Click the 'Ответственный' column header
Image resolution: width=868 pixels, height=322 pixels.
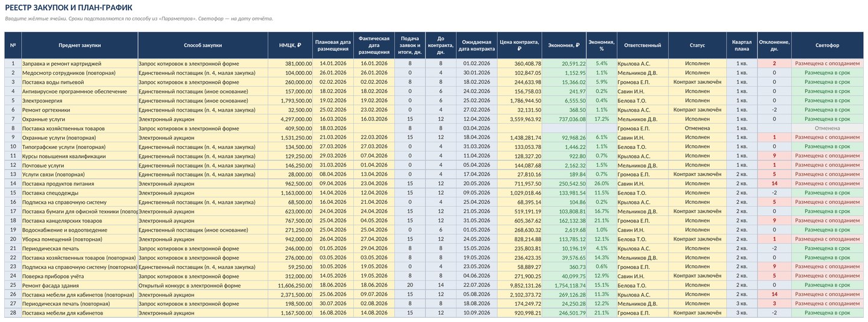(x=643, y=45)
